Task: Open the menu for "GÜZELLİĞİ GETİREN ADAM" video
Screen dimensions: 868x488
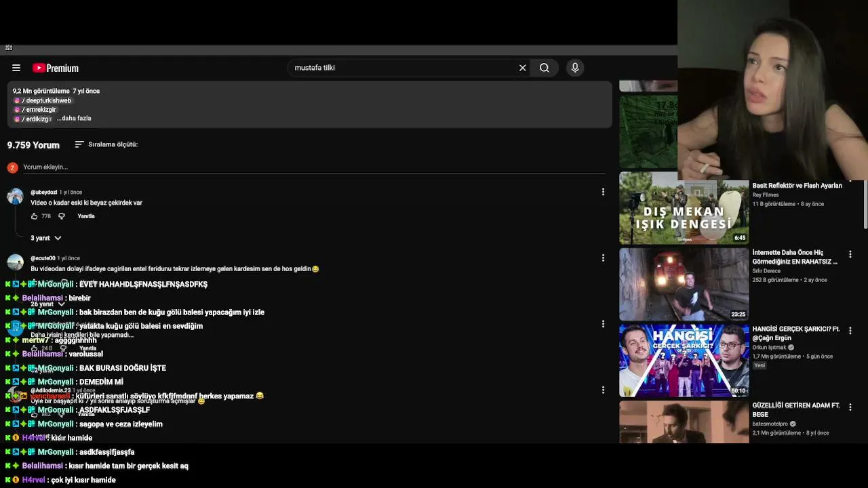Action: click(x=850, y=407)
